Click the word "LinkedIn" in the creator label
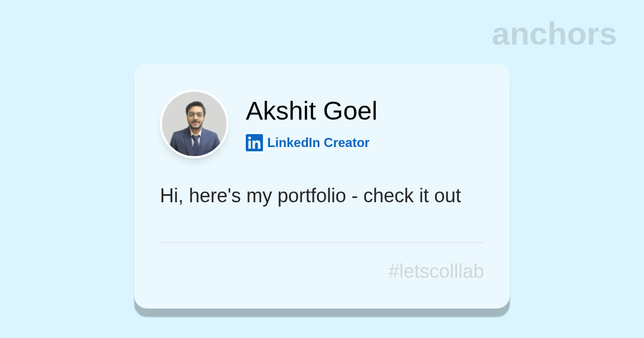644x338 pixels. (x=294, y=143)
